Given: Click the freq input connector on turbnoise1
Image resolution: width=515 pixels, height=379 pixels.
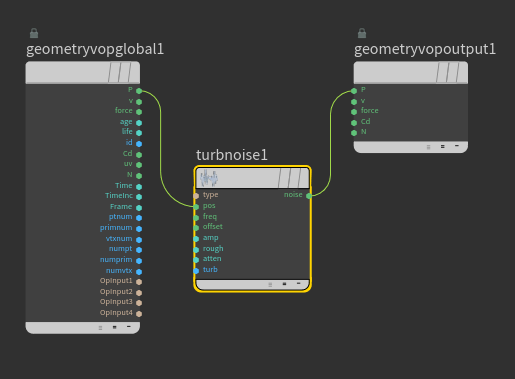Looking at the screenshot, I should pyautogui.click(x=196, y=218).
